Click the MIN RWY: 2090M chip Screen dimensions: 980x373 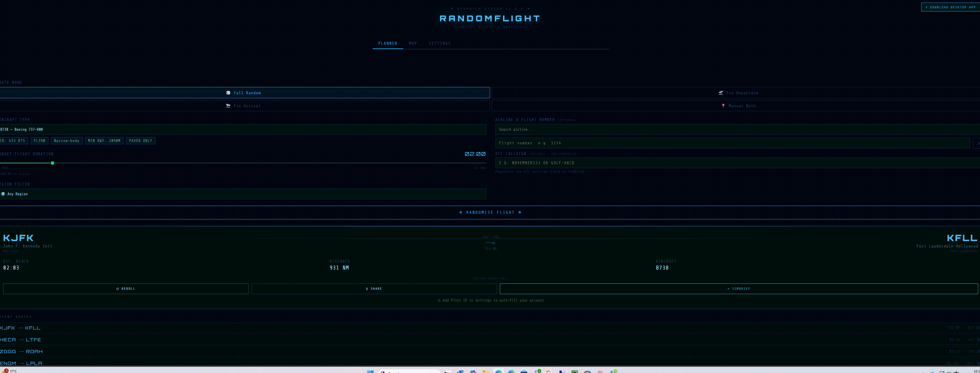pyautogui.click(x=104, y=141)
